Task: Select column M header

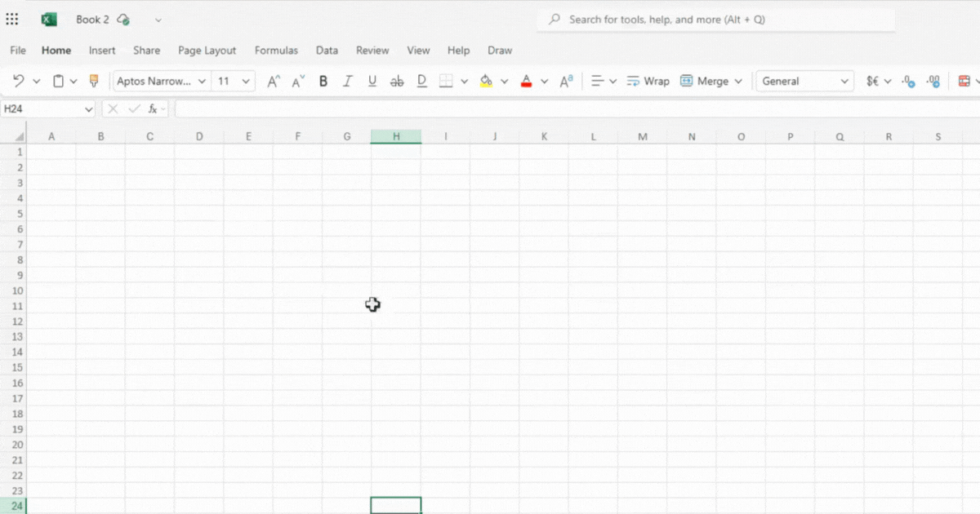Action: [x=643, y=136]
